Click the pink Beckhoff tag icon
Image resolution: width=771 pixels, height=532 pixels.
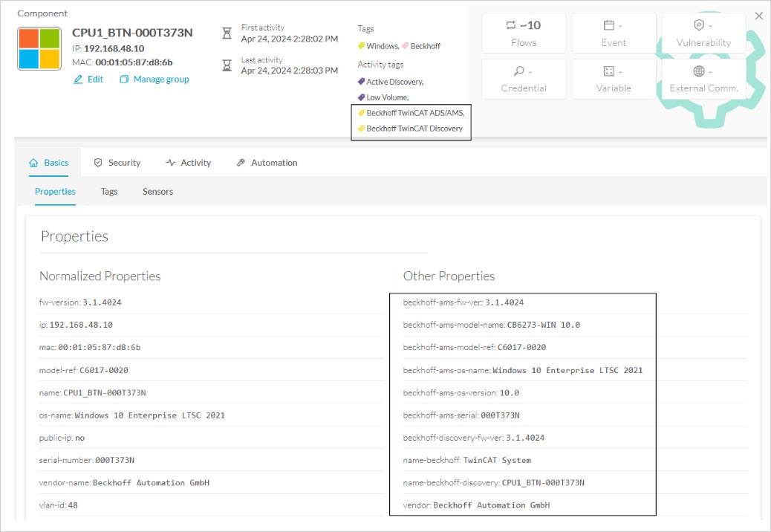405,46
